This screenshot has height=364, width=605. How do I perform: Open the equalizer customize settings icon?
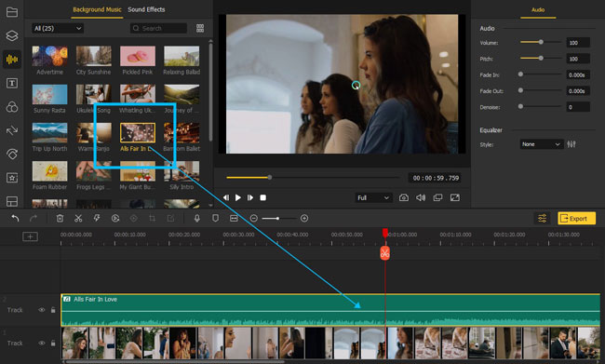pyautogui.click(x=571, y=144)
